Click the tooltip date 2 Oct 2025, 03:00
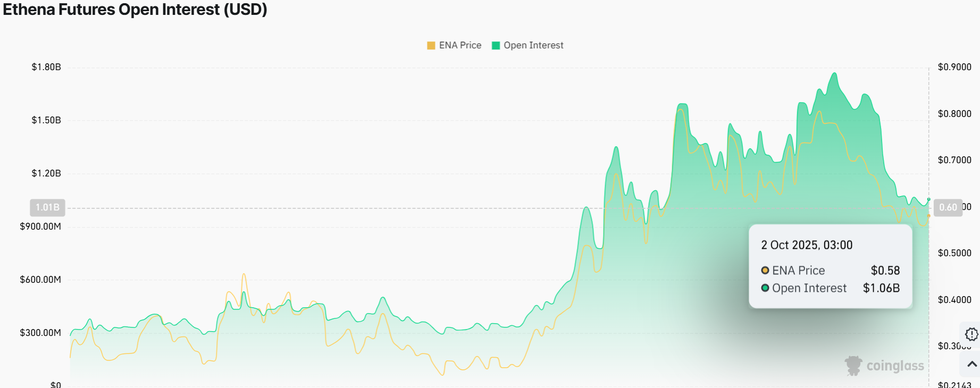980x388 pixels. click(807, 245)
